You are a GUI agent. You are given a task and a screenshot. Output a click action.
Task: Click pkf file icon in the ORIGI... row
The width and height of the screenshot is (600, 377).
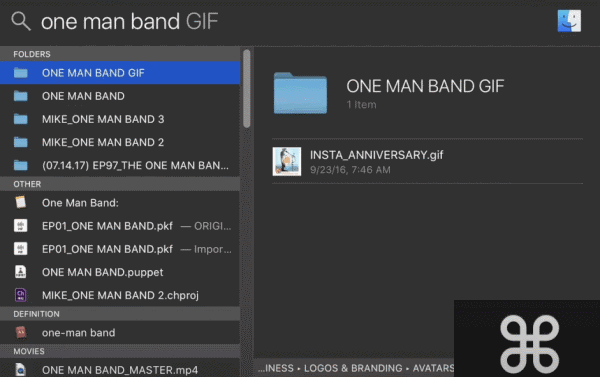[21, 225]
